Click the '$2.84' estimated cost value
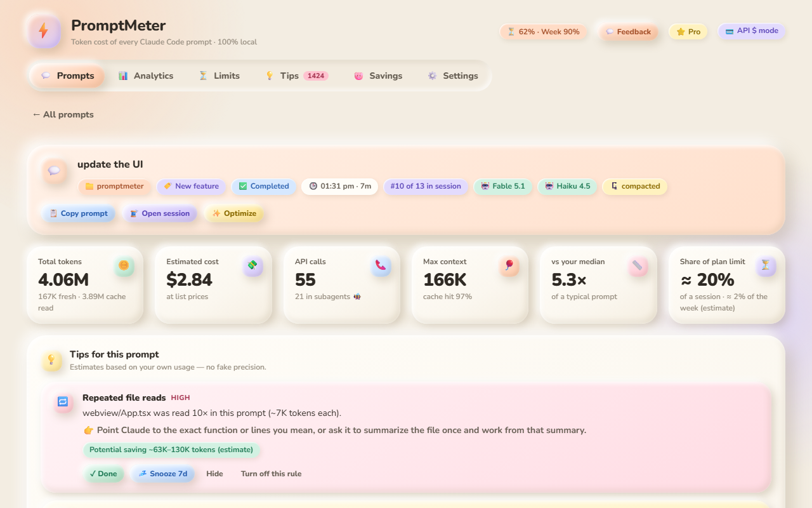The image size is (812, 508). pos(190,279)
